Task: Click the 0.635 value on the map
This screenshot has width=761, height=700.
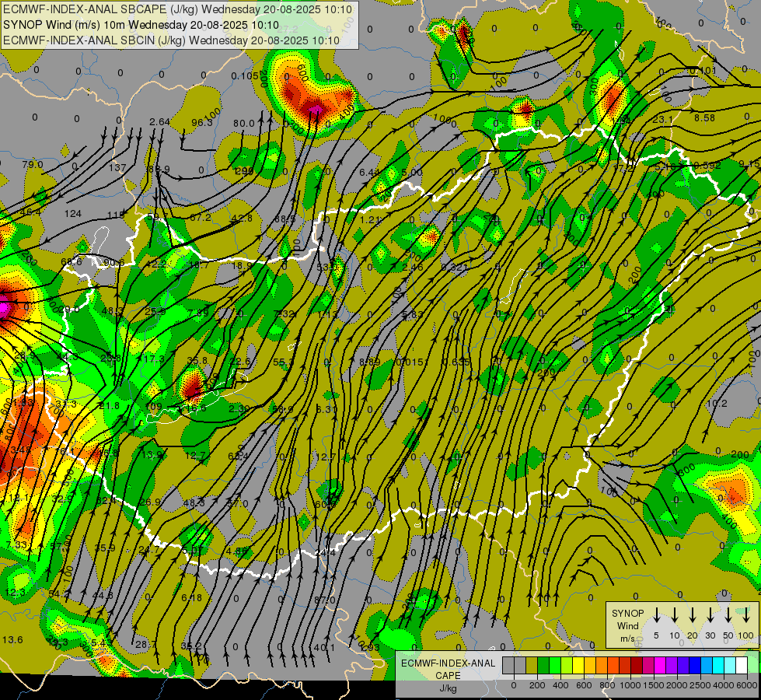Action: (x=457, y=362)
